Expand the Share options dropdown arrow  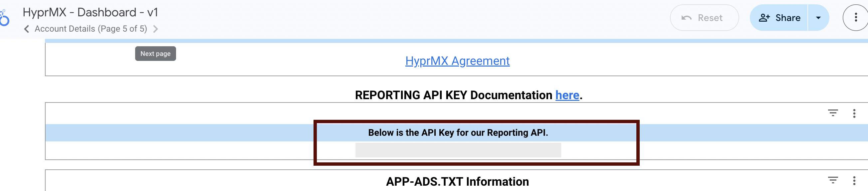coord(818,18)
